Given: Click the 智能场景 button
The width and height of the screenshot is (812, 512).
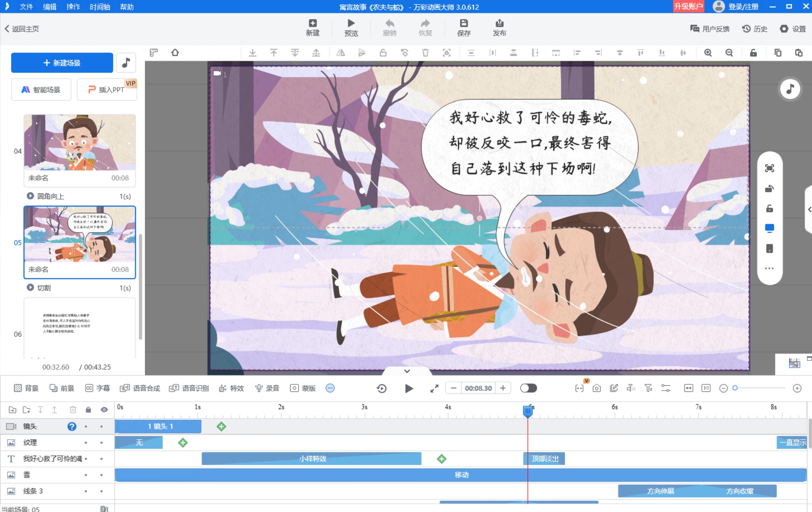Looking at the screenshot, I should (41, 90).
